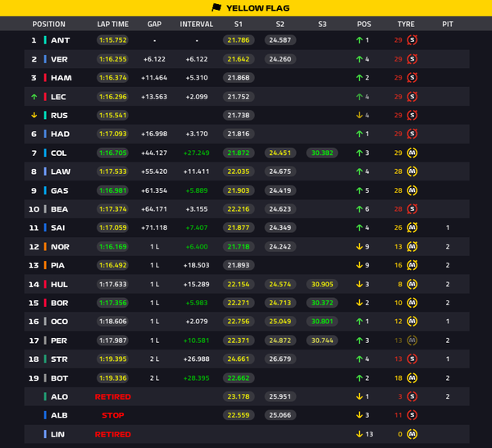This screenshot has width=492, height=448.
Task: Click HAD's soft tyre icon
Action: tap(412, 134)
